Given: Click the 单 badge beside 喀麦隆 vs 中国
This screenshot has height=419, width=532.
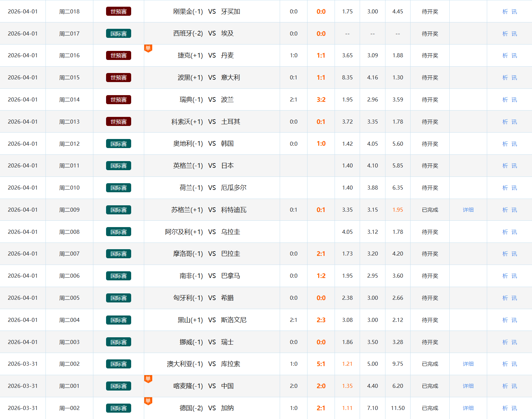Looking at the screenshot, I should (148, 379).
